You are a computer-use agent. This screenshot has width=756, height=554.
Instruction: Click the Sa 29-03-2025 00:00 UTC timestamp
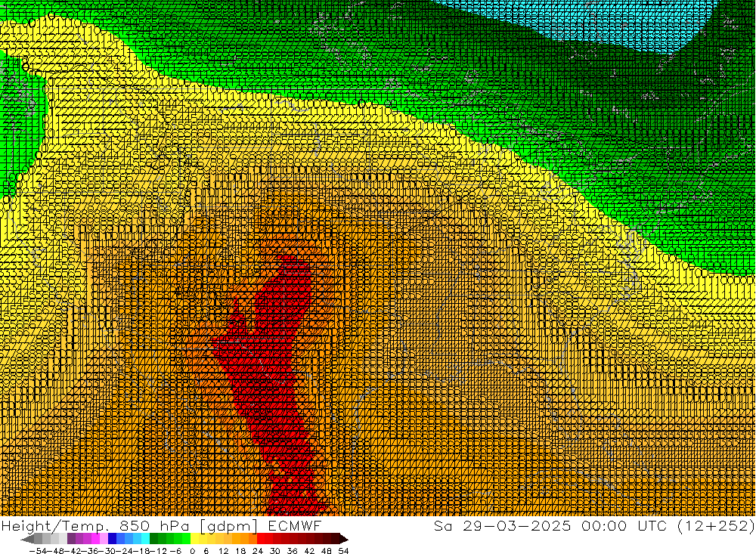point(594,525)
